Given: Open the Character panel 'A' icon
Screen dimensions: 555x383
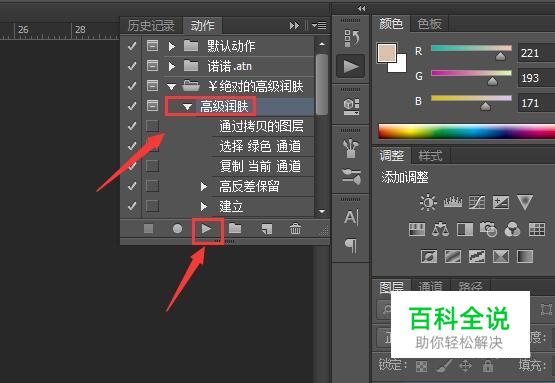Looking at the screenshot, I should pyautogui.click(x=350, y=217).
